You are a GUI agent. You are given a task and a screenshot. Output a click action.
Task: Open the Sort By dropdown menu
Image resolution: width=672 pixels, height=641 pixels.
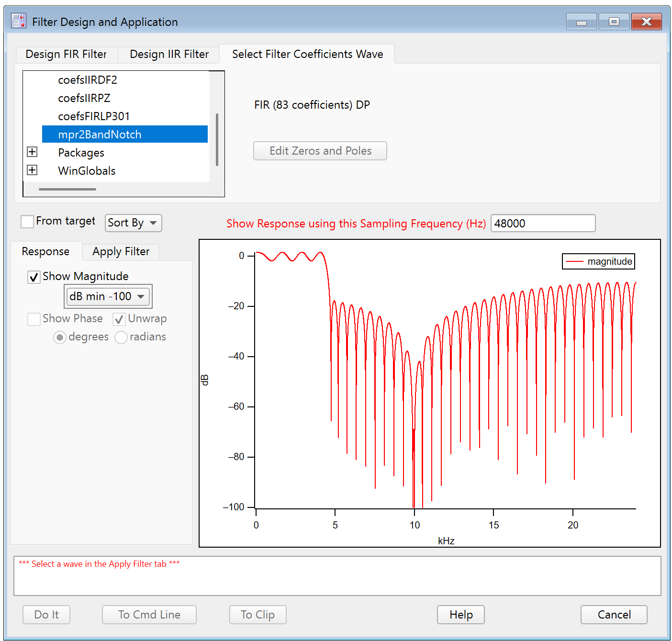(x=133, y=223)
